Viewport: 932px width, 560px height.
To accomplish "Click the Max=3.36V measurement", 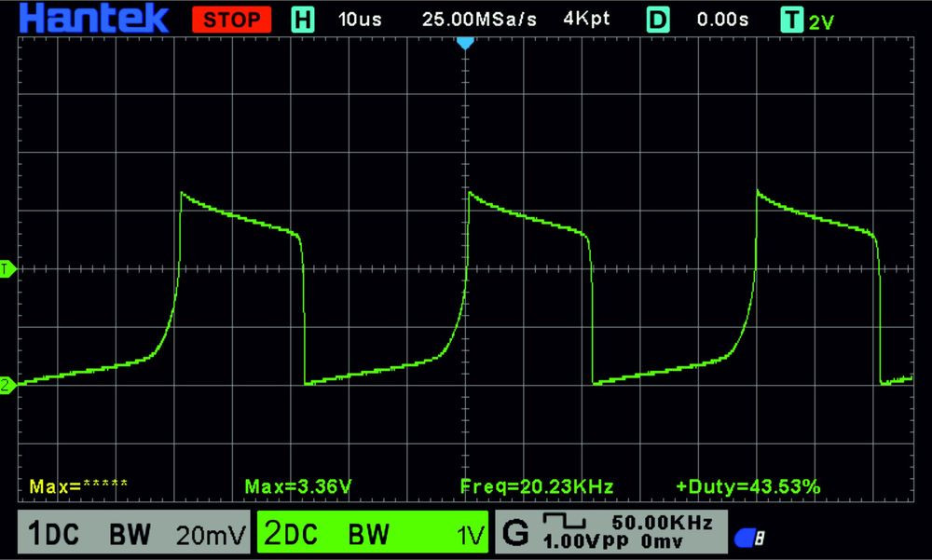I will [298, 486].
